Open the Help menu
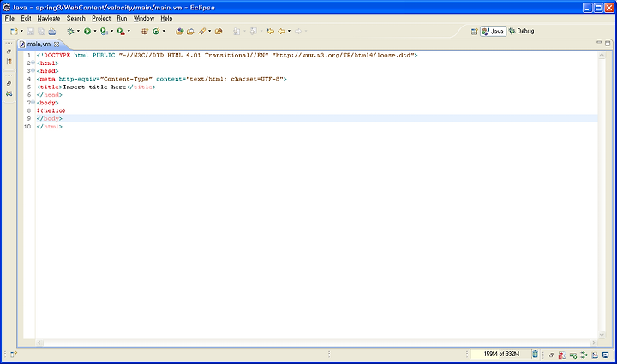The height and width of the screenshot is (364, 617). [x=166, y=19]
